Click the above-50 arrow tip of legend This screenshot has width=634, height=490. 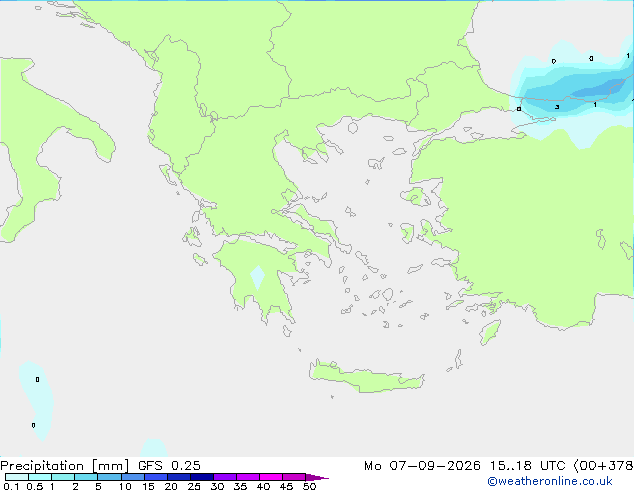[x=317, y=477]
